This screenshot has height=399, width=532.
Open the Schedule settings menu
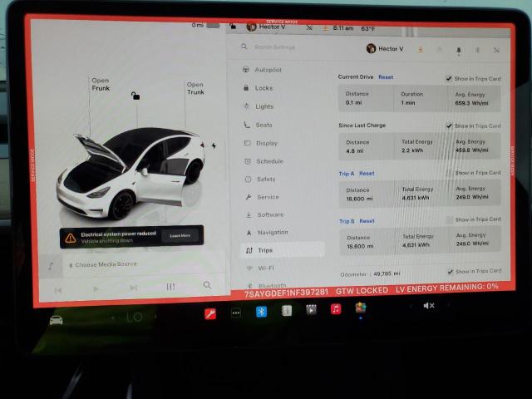[x=264, y=161]
